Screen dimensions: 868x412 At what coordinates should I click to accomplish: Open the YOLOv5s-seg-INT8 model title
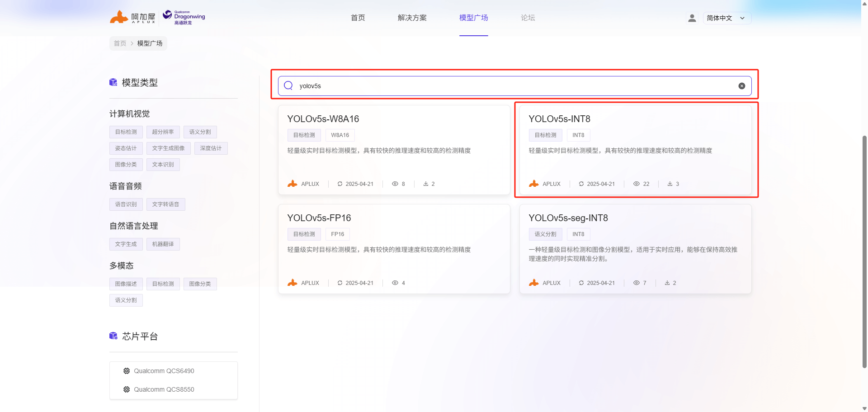click(x=568, y=218)
